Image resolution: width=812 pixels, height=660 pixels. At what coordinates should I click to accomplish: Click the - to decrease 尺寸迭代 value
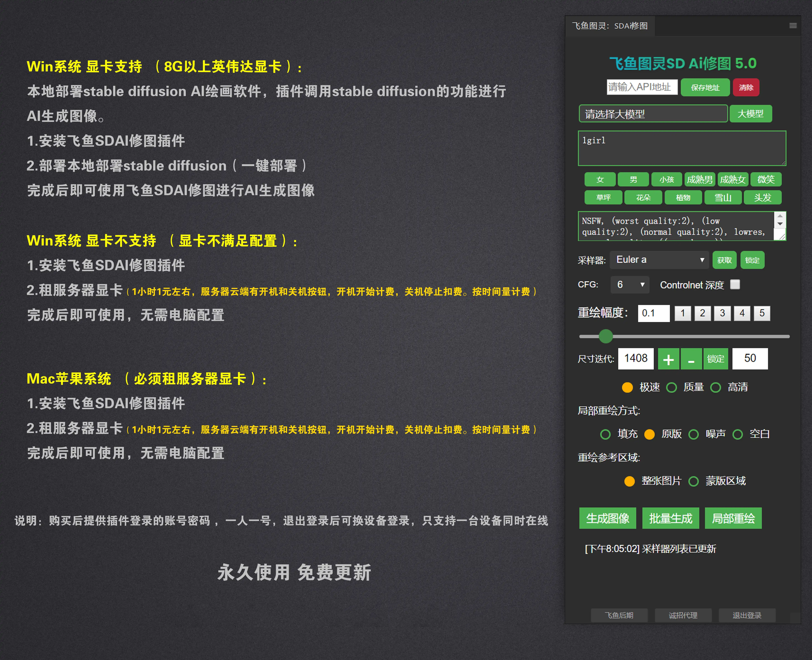tap(691, 359)
